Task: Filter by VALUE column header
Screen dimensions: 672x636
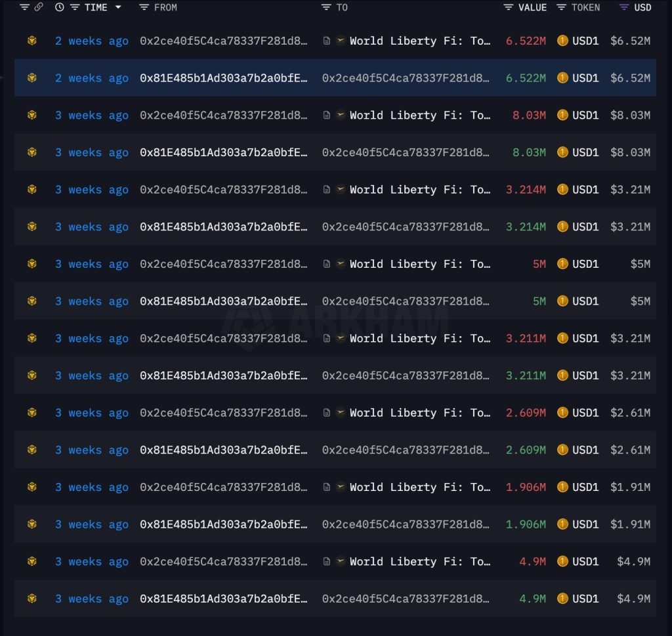Action: click(524, 7)
